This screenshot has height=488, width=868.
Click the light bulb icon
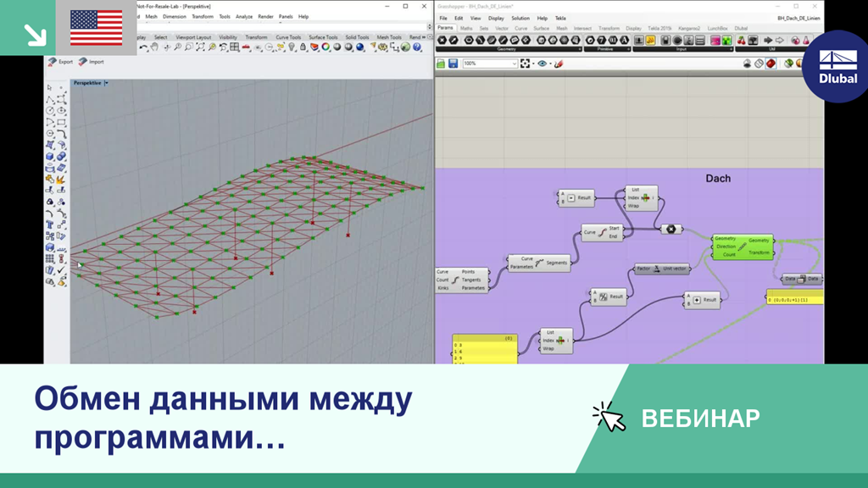point(292,47)
